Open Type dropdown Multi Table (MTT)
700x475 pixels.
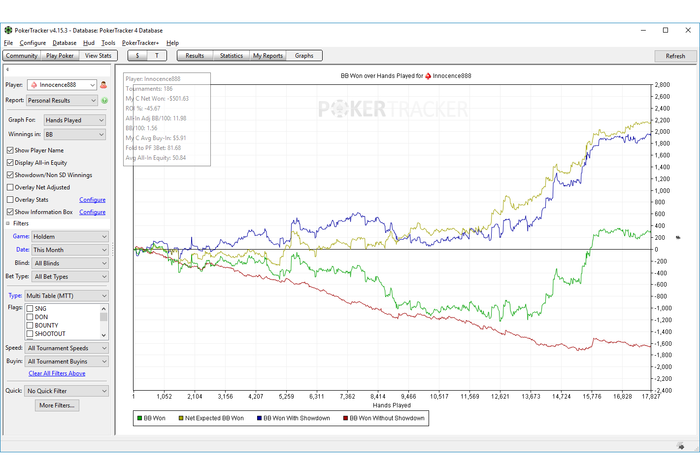pos(66,296)
